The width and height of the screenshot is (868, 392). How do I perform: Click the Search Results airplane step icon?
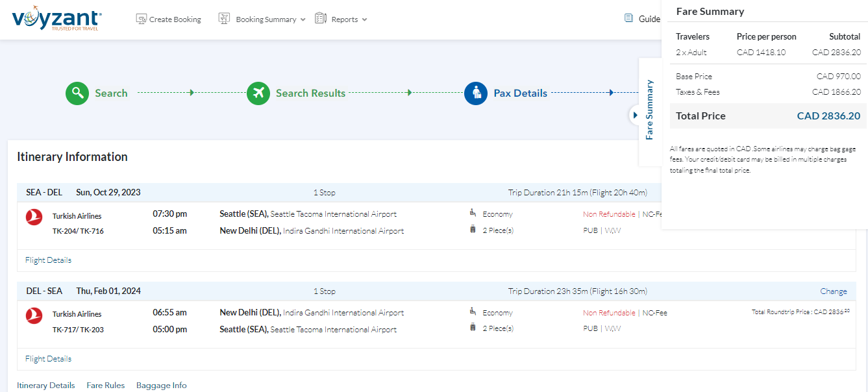258,93
